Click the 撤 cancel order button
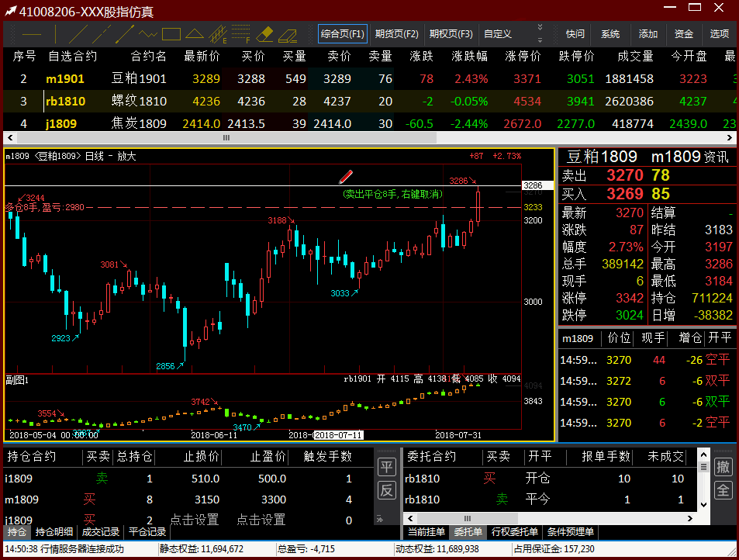 723,467
